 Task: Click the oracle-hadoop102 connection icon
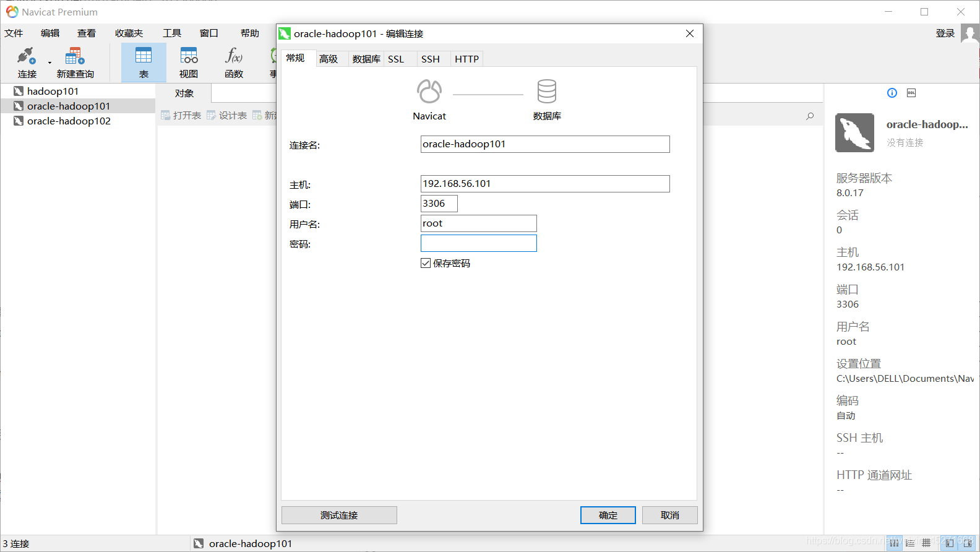pos(19,121)
